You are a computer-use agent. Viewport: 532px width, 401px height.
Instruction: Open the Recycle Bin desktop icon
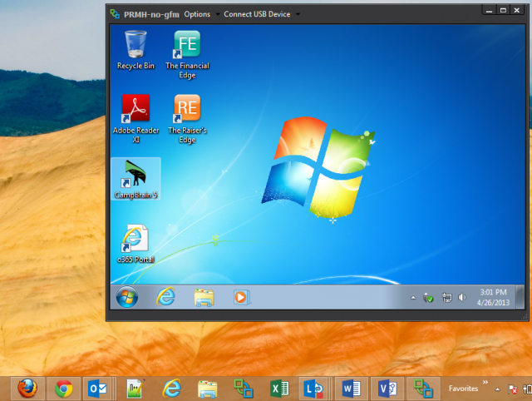tap(135, 50)
